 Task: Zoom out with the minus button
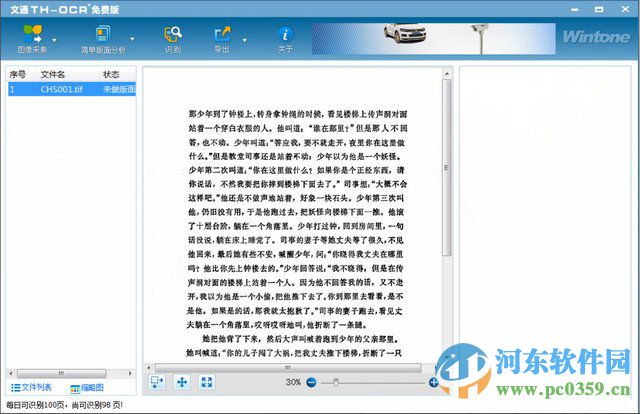311,383
